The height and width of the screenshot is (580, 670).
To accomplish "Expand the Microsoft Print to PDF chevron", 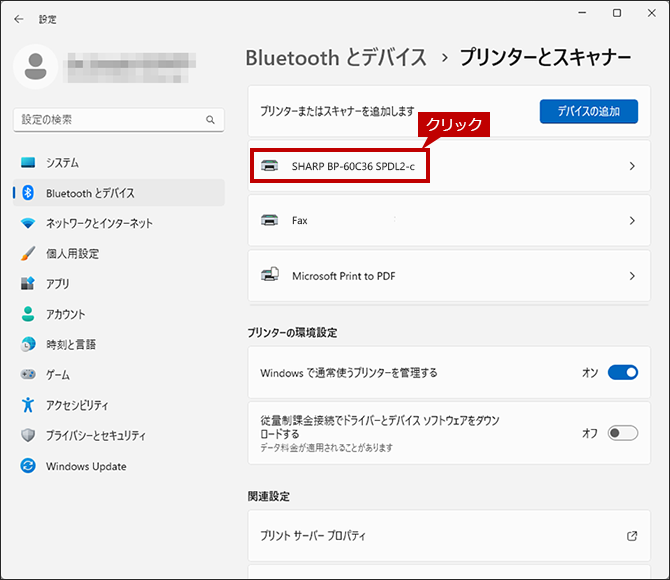I will click(632, 276).
